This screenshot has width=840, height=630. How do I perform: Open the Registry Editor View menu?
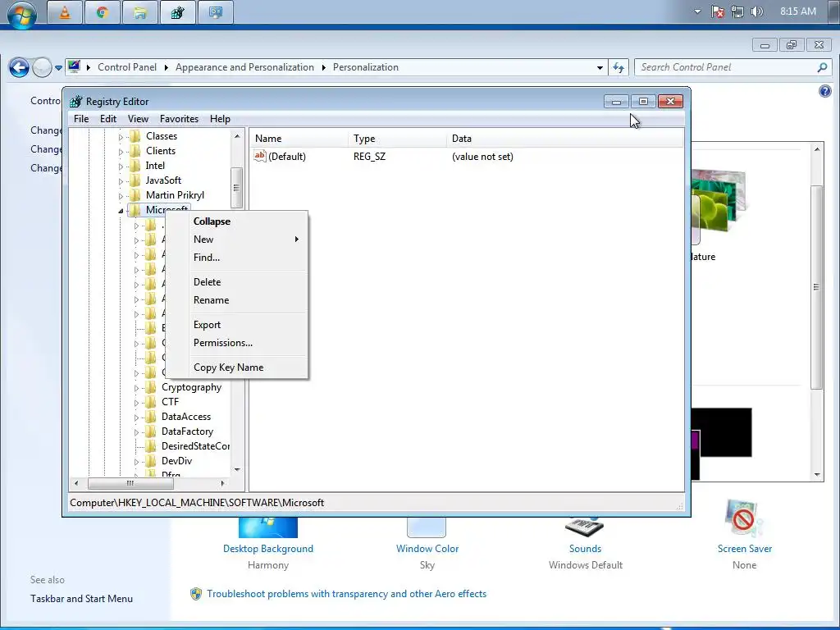tap(138, 119)
